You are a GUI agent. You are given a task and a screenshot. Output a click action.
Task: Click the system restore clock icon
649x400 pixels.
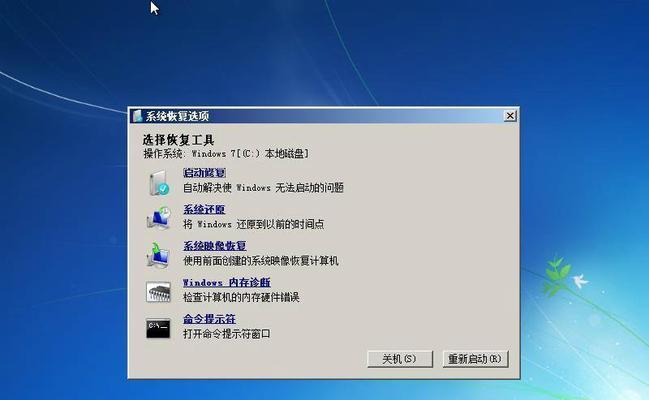(159, 218)
